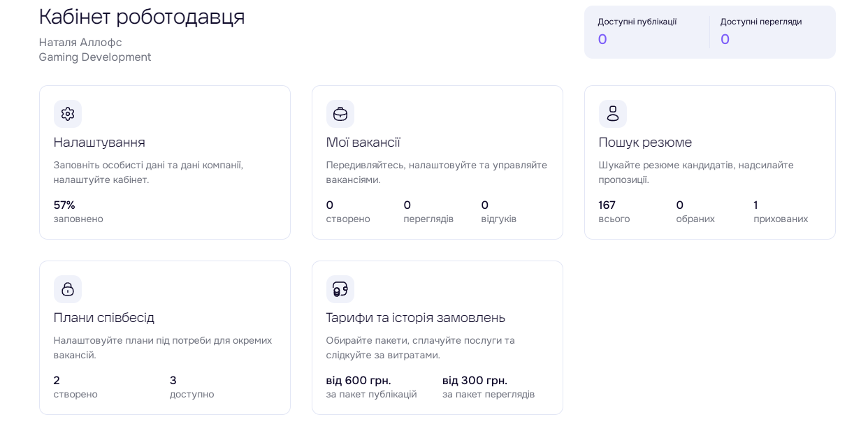Select від 300 грн. views package price
Screen dimensions: 868x431
coord(488,387)
